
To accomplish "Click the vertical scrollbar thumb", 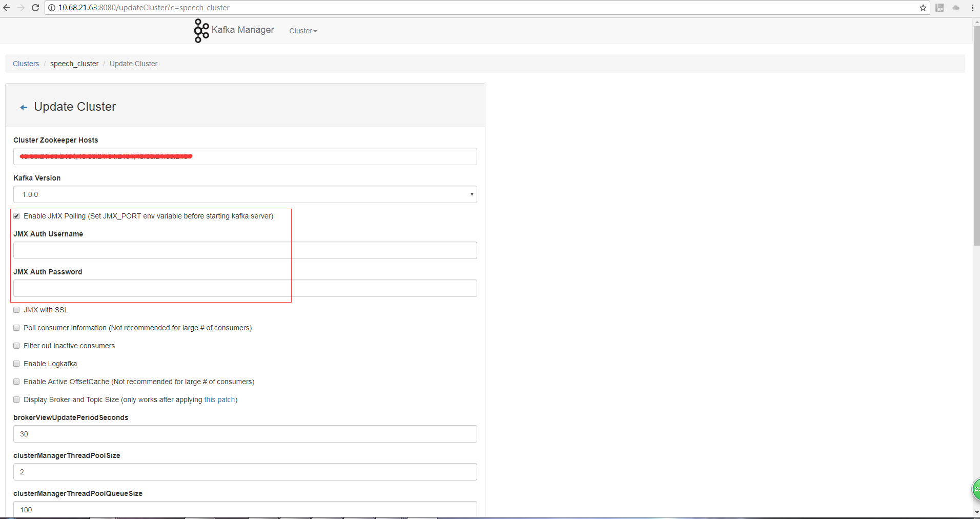I will (x=976, y=136).
